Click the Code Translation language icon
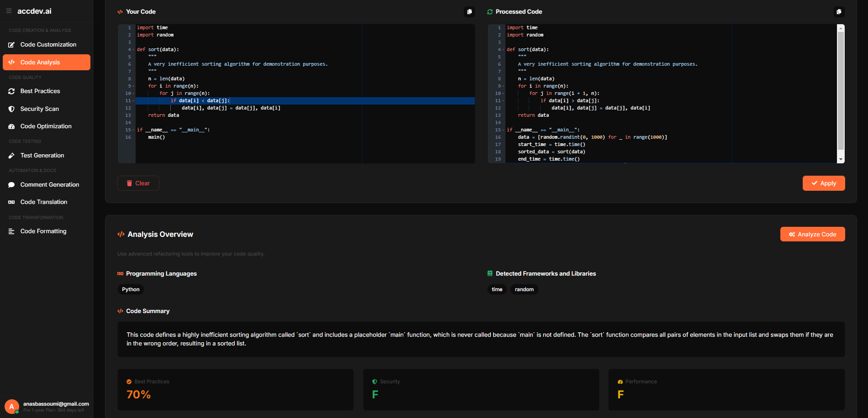Viewport: 868px width, 418px height. [11, 202]
